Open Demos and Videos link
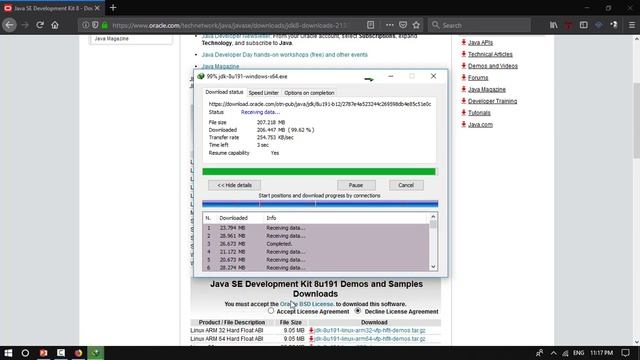The image size is (640, 360). [493, 66]
